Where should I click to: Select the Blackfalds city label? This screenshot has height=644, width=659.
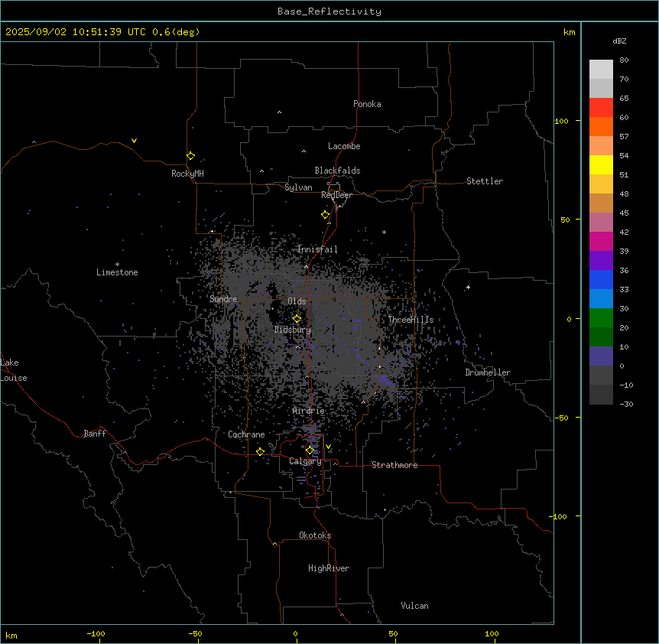click(337, 171)
